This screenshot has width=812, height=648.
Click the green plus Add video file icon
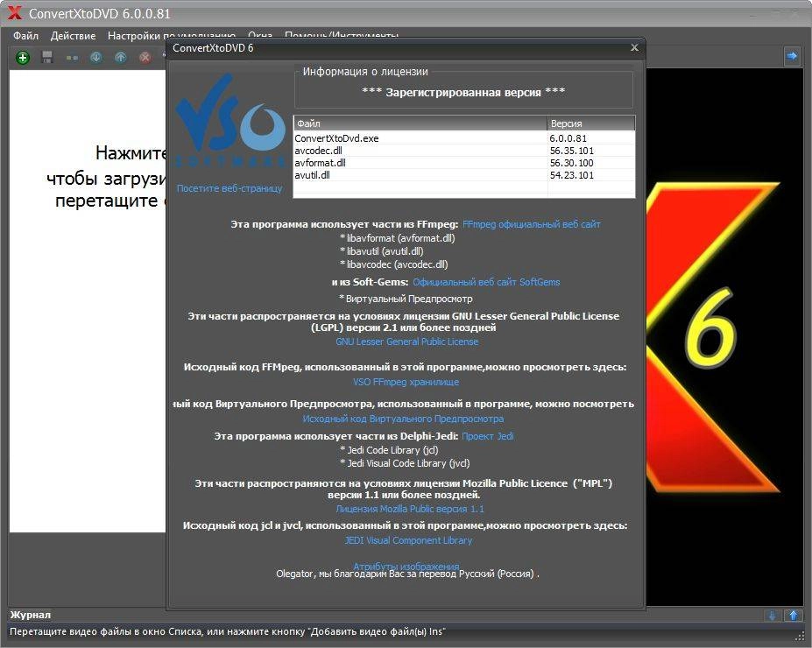(23, 58)
